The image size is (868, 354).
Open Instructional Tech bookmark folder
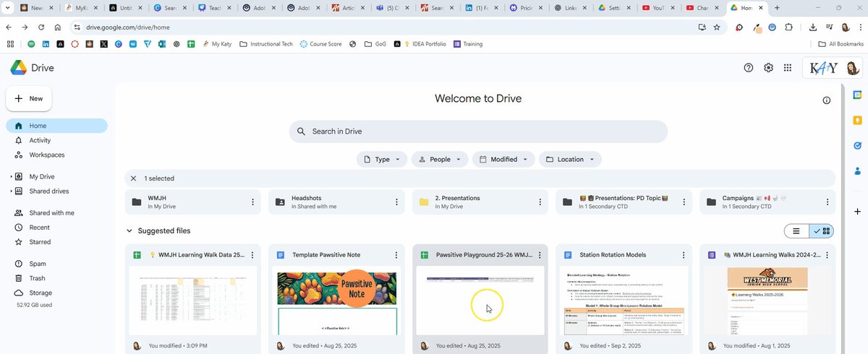point(265,44)
